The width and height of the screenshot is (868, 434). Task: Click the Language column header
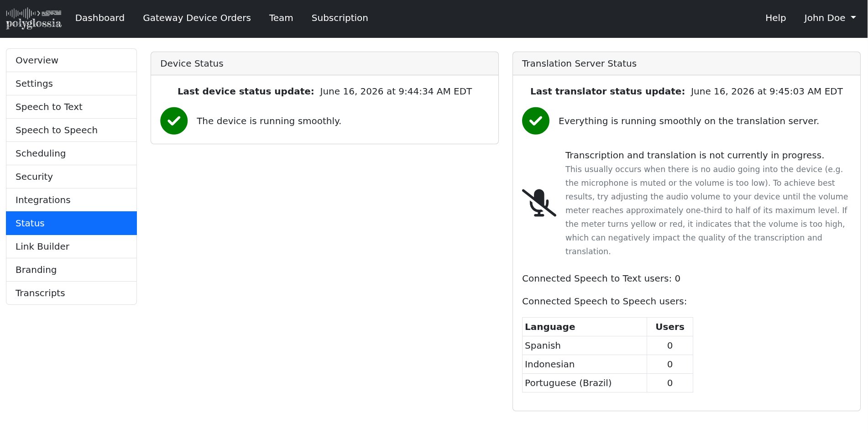point(585,327)
